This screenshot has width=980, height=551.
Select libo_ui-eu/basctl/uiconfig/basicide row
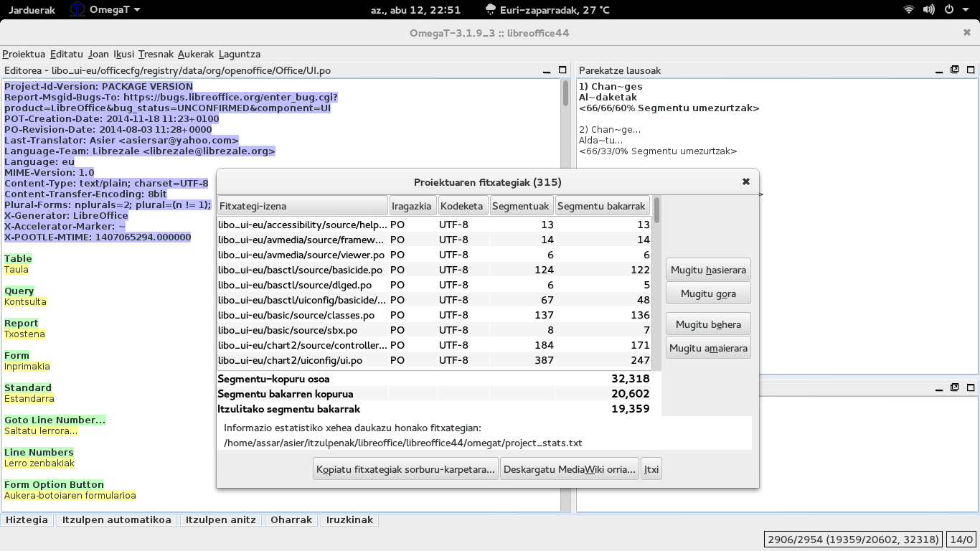tap(435, 300)
